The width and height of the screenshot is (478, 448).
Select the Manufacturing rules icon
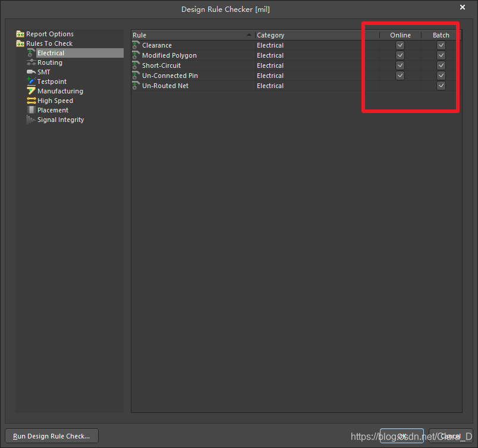point(32,91)
